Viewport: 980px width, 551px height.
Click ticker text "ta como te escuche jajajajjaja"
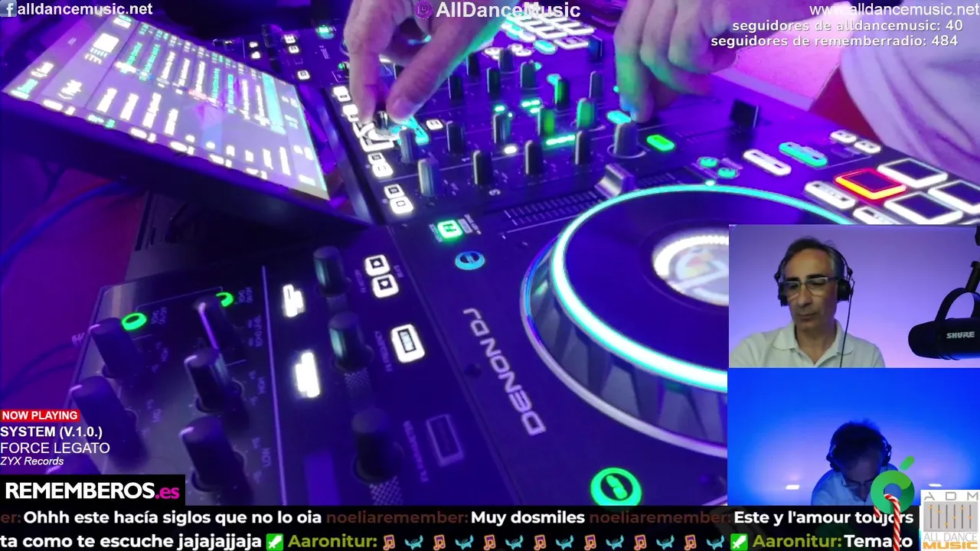(131, 541)
